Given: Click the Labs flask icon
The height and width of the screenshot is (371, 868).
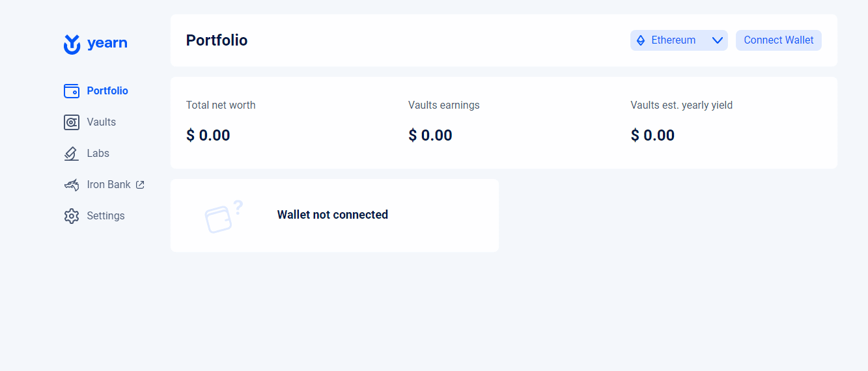Looking at the screenshot, I should pos(72,154).
